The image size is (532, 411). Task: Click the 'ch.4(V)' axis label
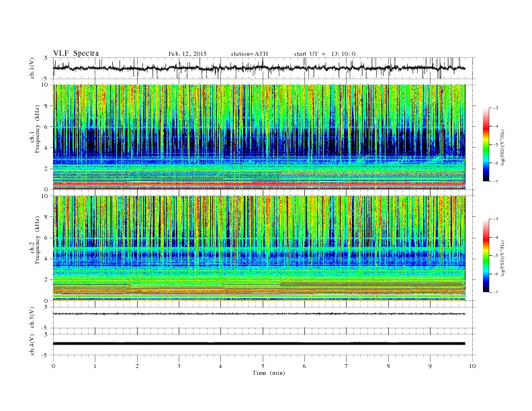(33, 345)
